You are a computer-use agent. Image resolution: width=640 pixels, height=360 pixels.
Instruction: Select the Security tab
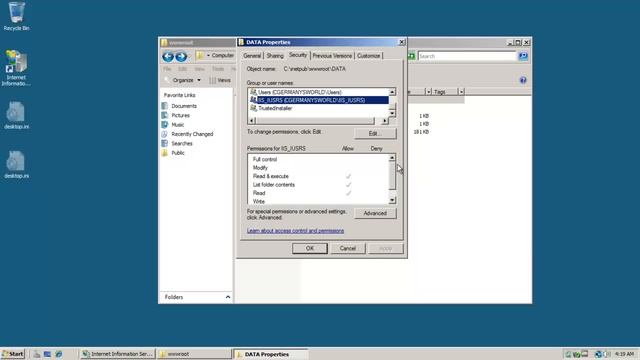coord(298,55)
